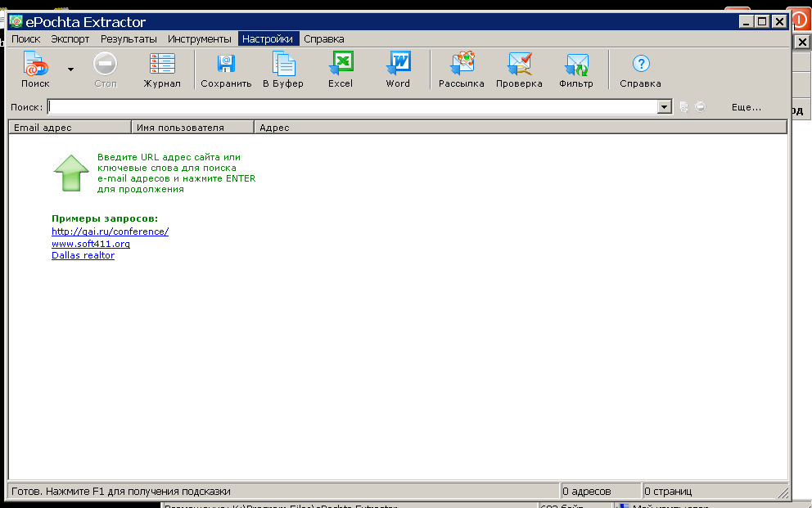The height and width of the screenshot is (508, 812).
Task: Open the Экспорт menu
Action: coord(70,38)
